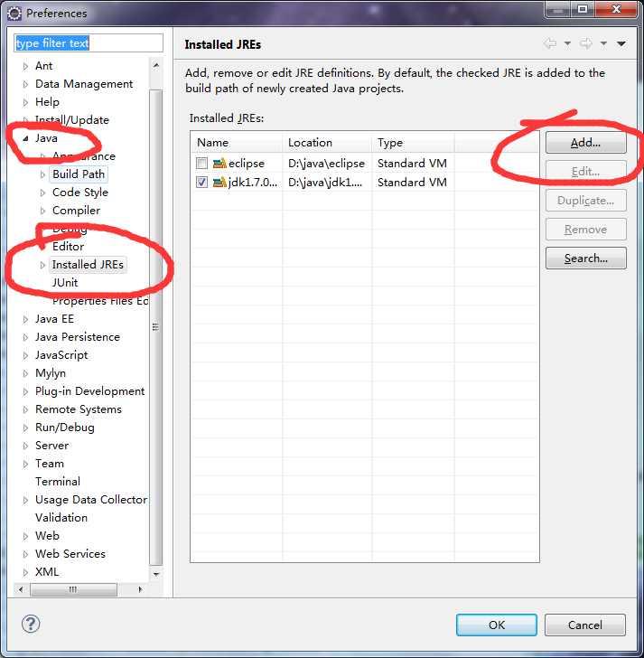This screenshot has width=644, height=658.
Task: Open the back history dropdown arrow
Action: click(x=568, y=43)
